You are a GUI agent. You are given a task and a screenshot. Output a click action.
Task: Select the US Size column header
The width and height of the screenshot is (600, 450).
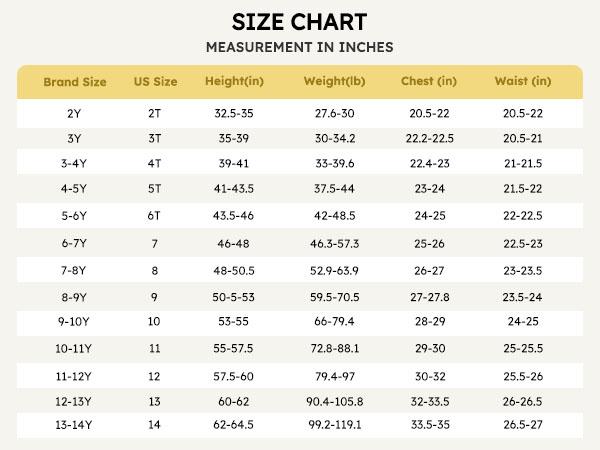tap(155, 81)
